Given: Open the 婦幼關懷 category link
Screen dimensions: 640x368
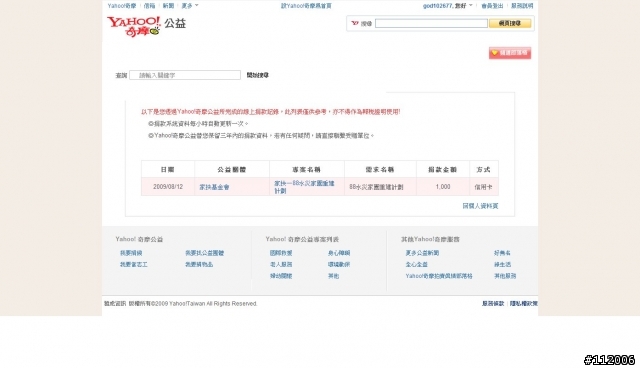Looking at the screenshot, I should [x=281, y=276].
